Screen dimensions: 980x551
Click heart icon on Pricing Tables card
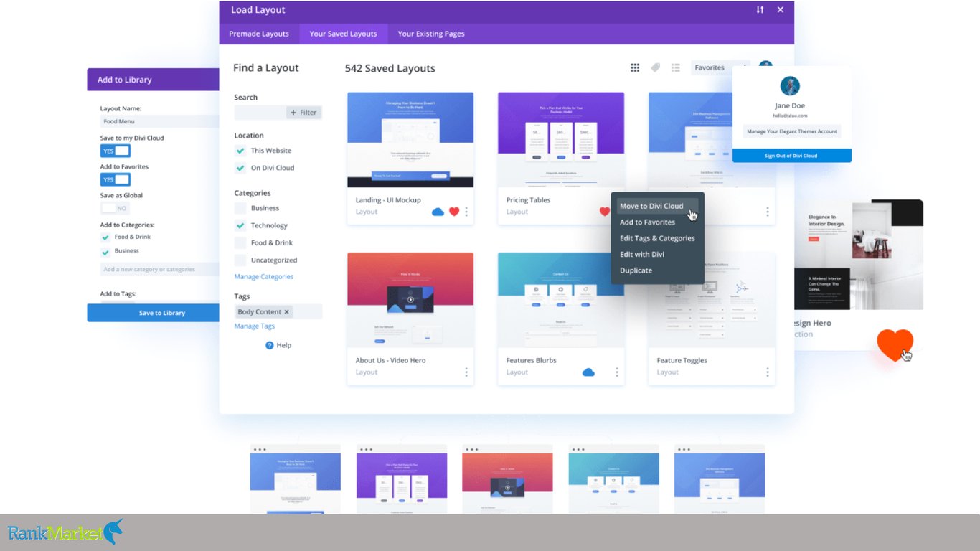tap(605, 212)
